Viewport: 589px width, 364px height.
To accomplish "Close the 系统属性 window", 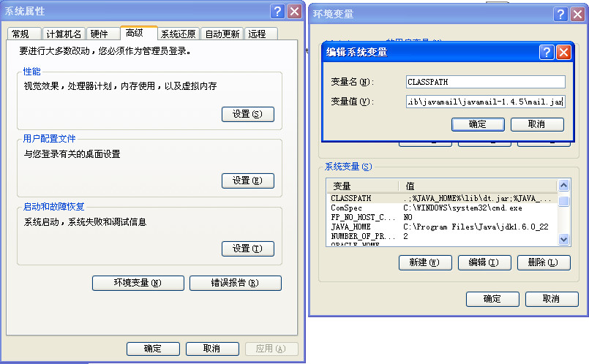I will pyautogui.click(x=294, y=11).
